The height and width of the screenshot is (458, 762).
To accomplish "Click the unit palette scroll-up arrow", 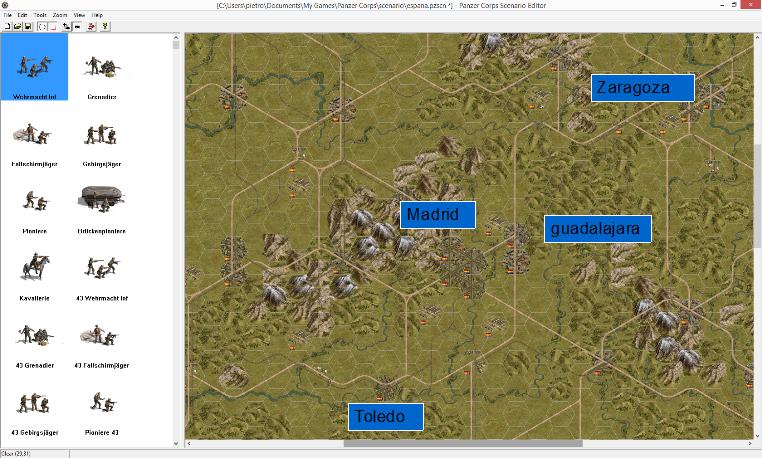I will 176,37.
